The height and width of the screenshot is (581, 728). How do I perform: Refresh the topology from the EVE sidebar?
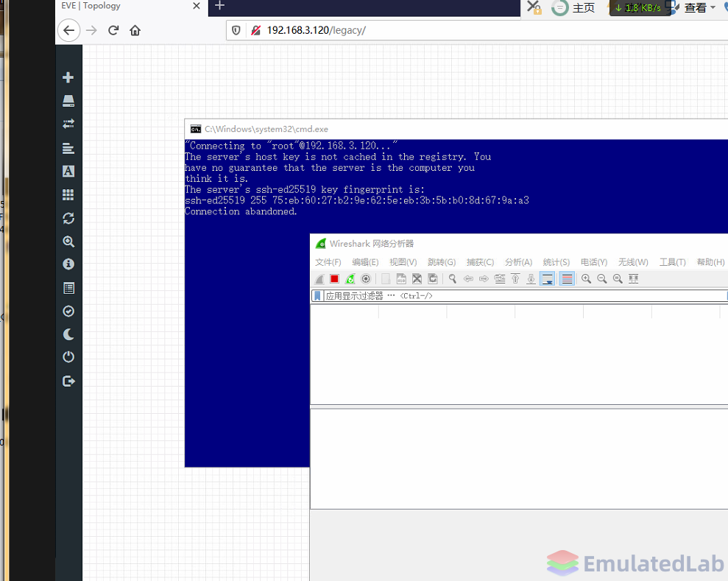(x=68, y=218)
